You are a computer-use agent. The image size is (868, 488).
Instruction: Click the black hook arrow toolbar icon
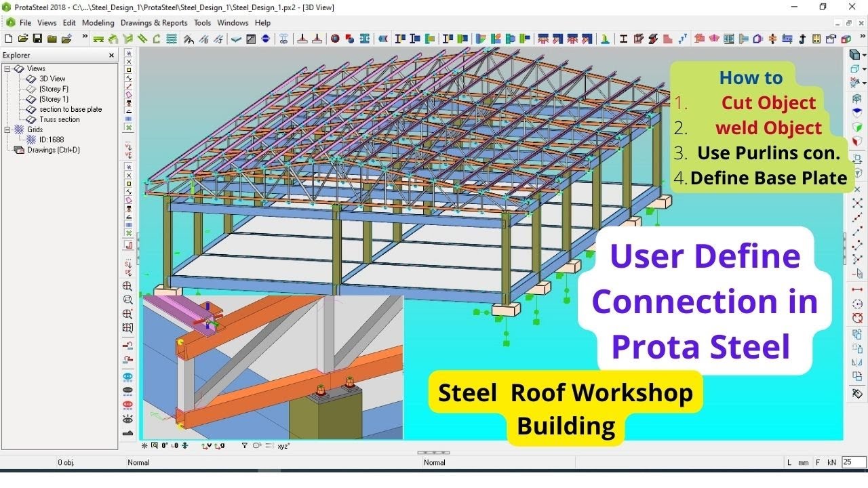(802, 39)
